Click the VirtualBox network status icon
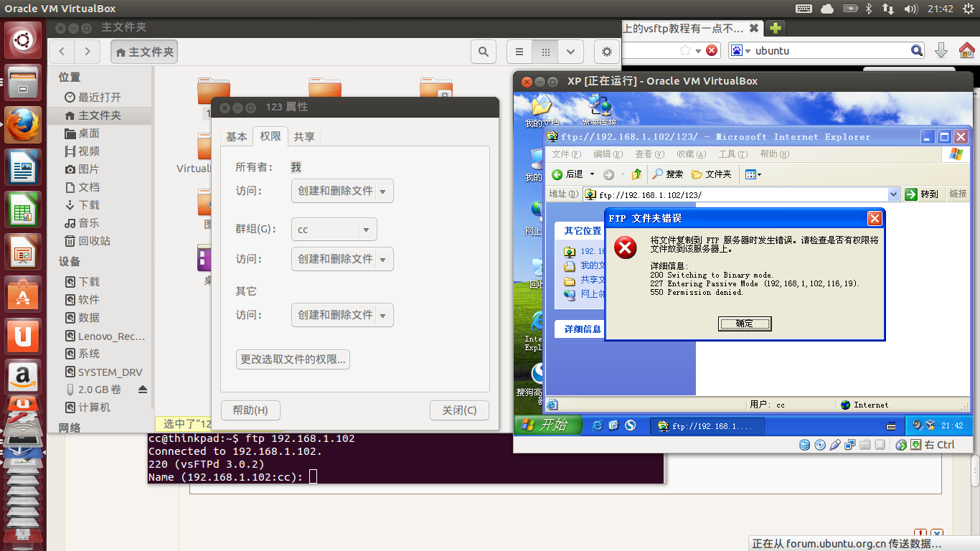The height and width of the screenshot is (551, 980). coord(849,445)
